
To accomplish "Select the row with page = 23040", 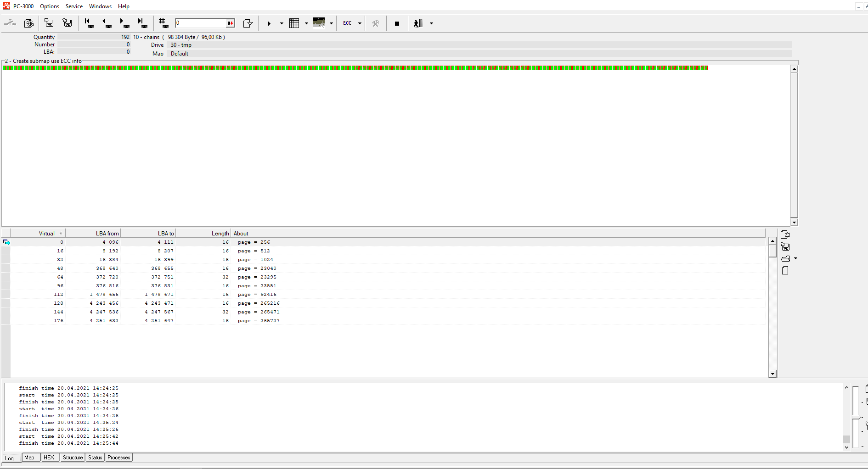I will pos(257,268).
